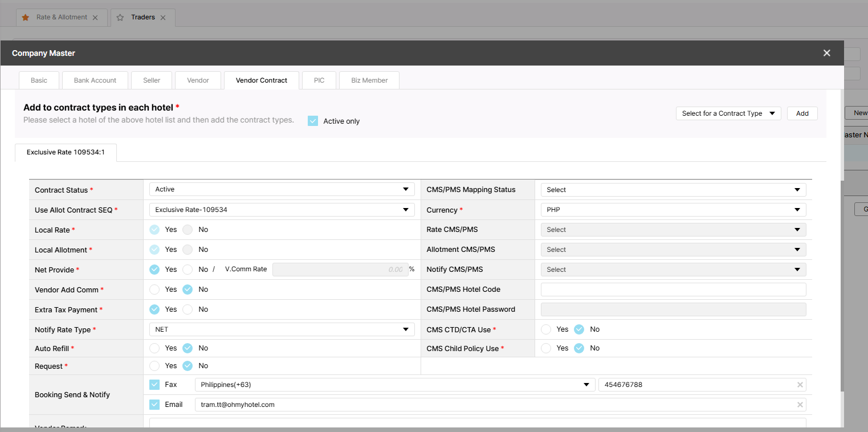Open Select for a Contract Type dropdown
868x432 pixels.
[728, 113]
